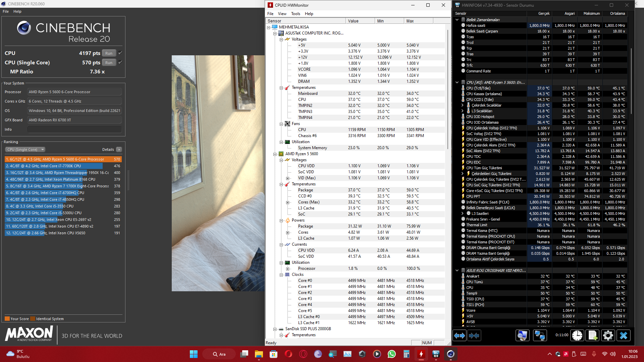Open media player play icon on taskbar
644x362 pixels.
point(377,354)
